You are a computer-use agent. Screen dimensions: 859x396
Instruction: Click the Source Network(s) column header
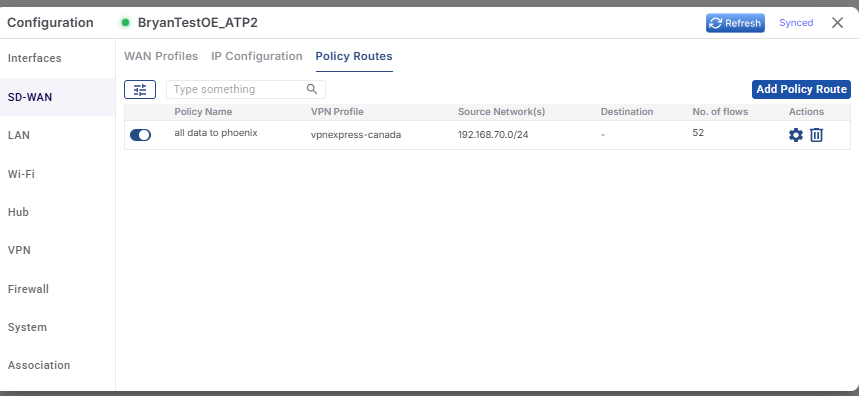click(502, 112)
